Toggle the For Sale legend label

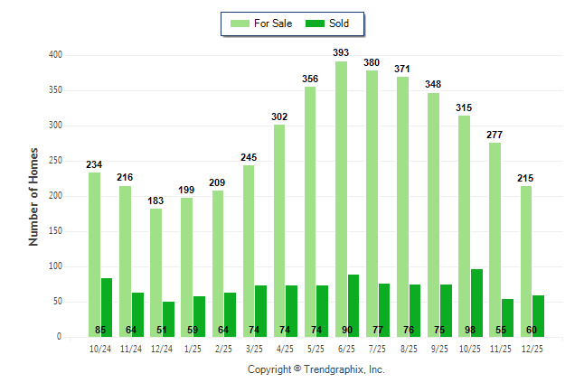point(273,23)
